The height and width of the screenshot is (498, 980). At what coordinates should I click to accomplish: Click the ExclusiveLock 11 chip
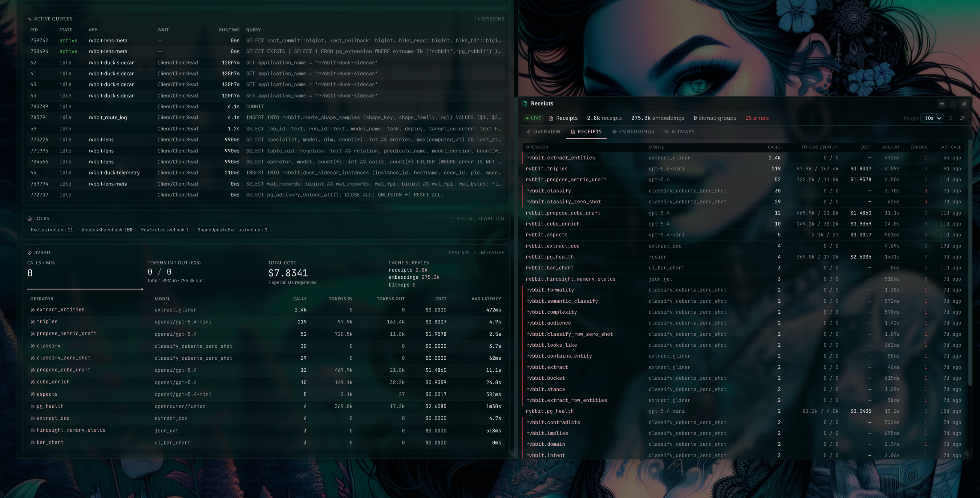point(52,230)
